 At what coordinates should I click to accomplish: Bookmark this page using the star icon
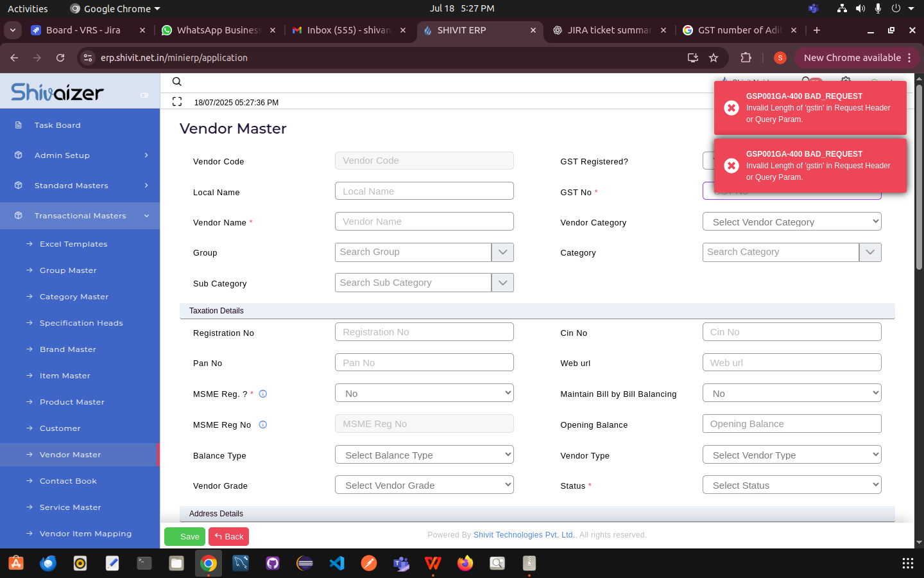coord(714,58)
